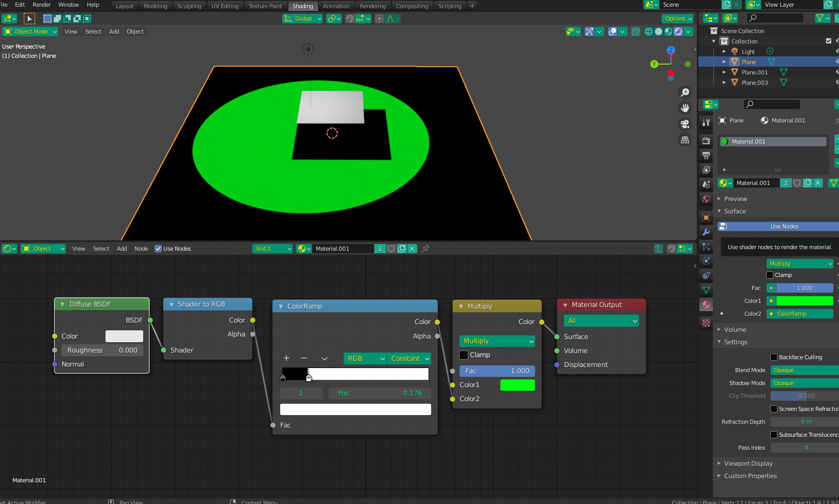Open the Render properties tab
Screen dimensions: 839x504
click(706, 141)
